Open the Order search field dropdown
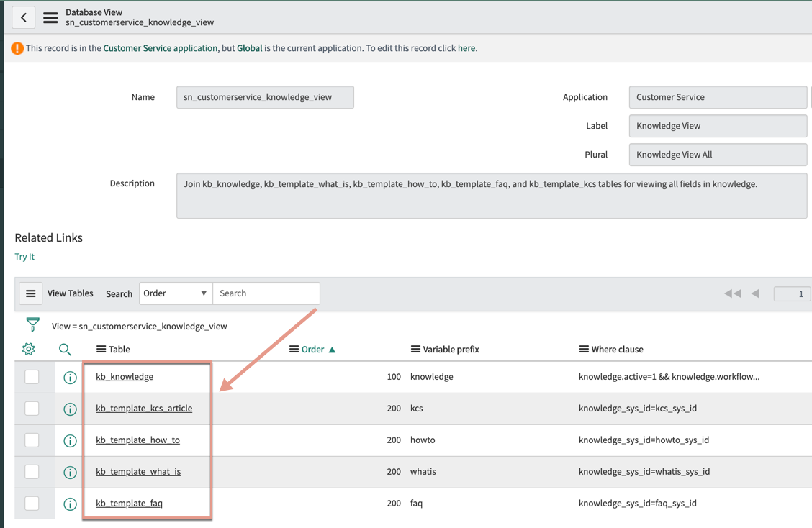The image size is (812, 528). pos(176,293)
